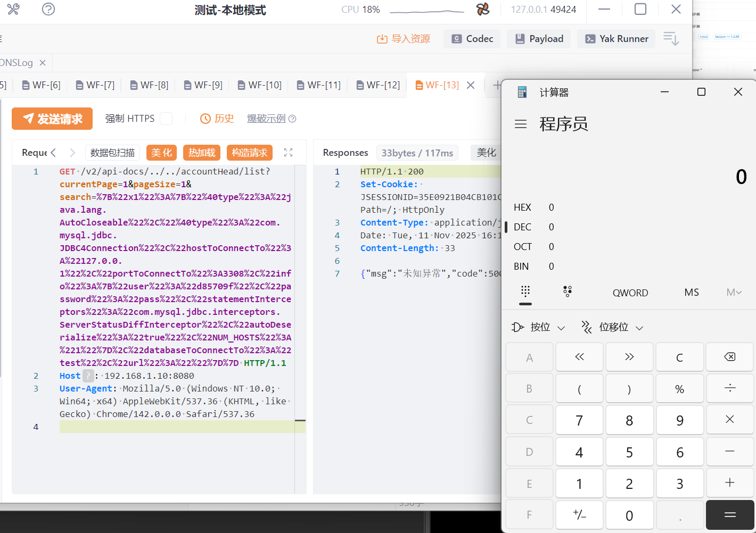Switch to bit toggling keypad
Screen dimensions: 756x533
click(x=568, y=292)
